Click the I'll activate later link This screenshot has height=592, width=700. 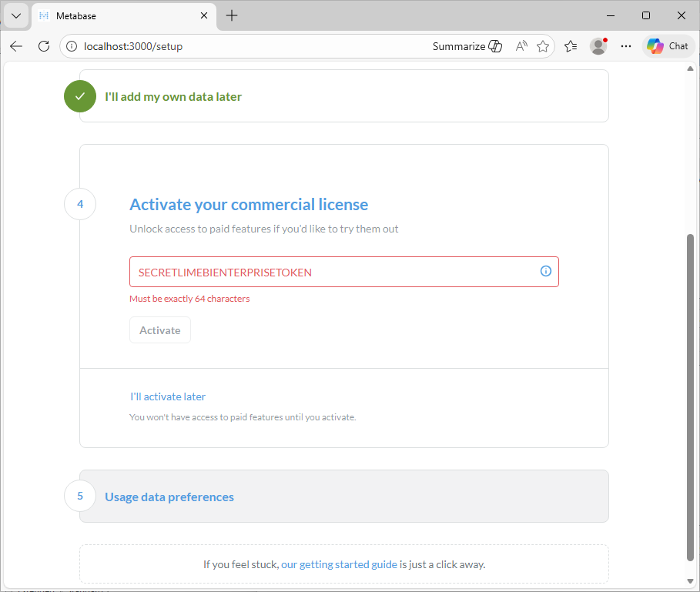click(168, 396)
